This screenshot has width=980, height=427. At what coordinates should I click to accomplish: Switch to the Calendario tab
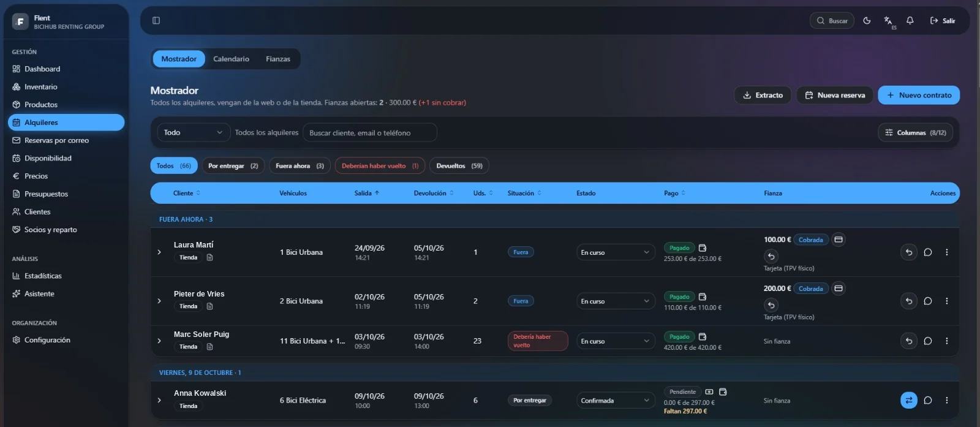(x=231, y=59)
